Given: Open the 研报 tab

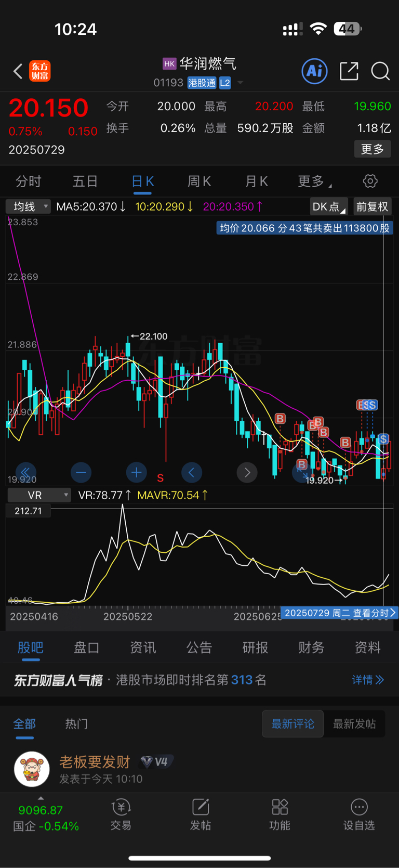Looking at the screenshot, I should (255, 647).
